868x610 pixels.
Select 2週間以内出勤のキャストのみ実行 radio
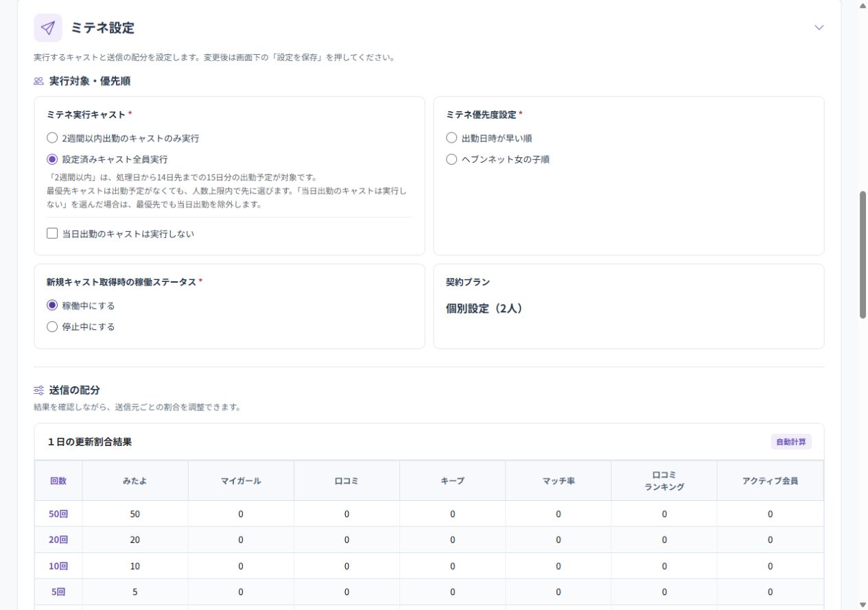pos(52,138)
